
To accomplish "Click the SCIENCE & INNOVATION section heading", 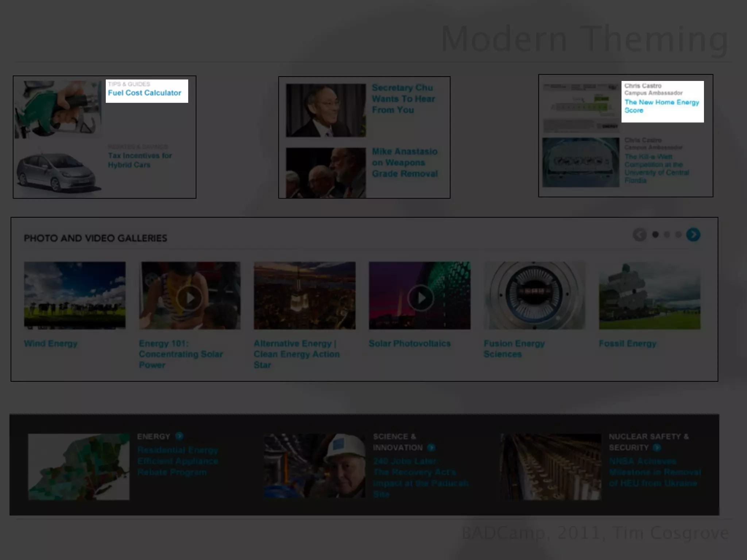I will pyautogui.click(x=398, y=442).
